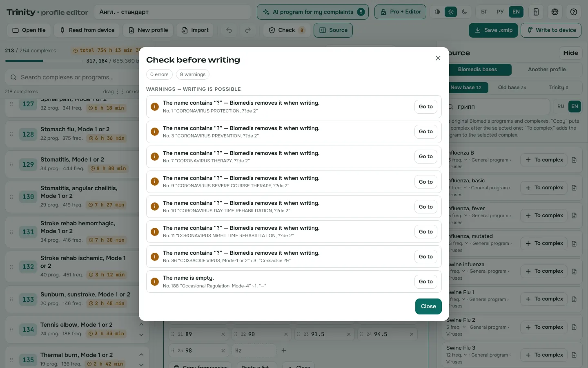The width and height of the screenshot is (588, 368).
Task: Select EN interface language in header
Action: (x=516, y=12)
